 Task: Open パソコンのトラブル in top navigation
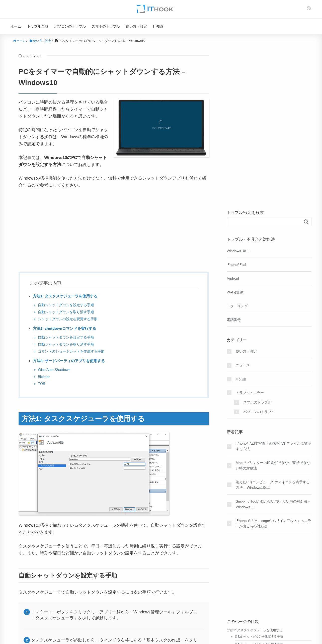70,26
